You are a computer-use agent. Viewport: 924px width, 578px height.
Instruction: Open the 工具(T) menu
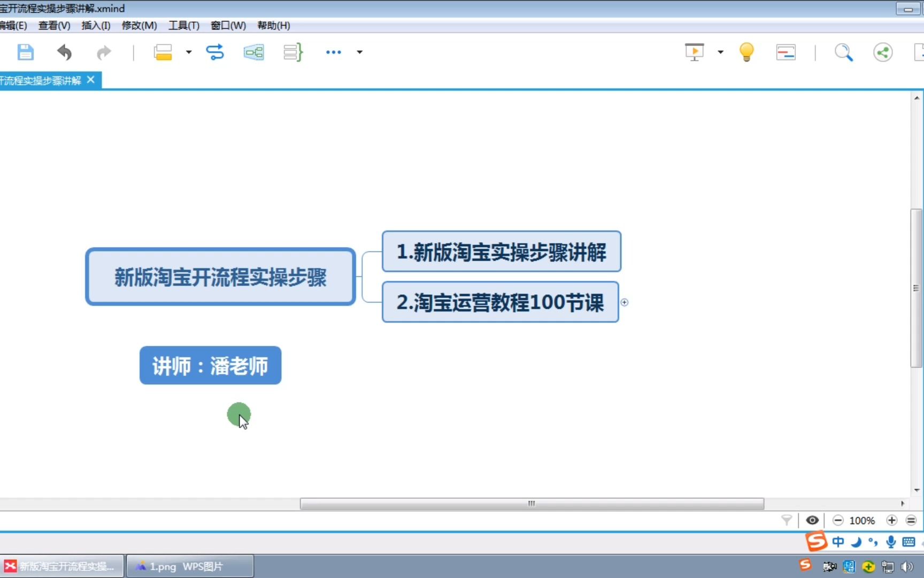183,25
